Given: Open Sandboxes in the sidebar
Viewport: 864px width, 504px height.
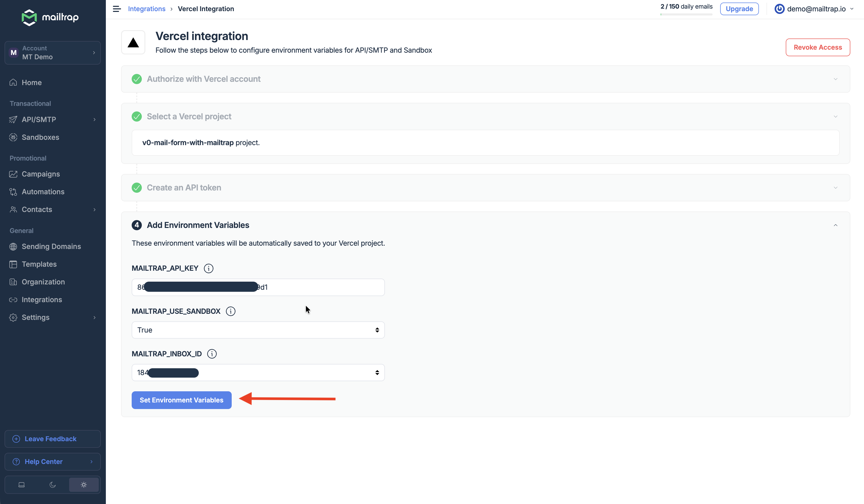Looking at the screenshot, I should tap(41, 137).
